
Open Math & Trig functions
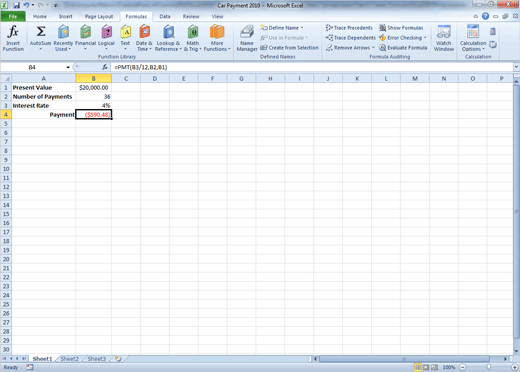193,38
